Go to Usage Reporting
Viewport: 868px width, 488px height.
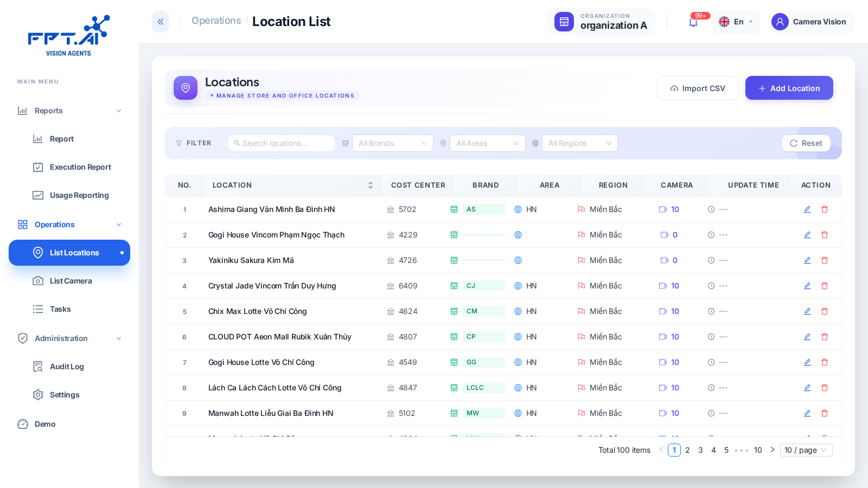[x=69, y=195]
